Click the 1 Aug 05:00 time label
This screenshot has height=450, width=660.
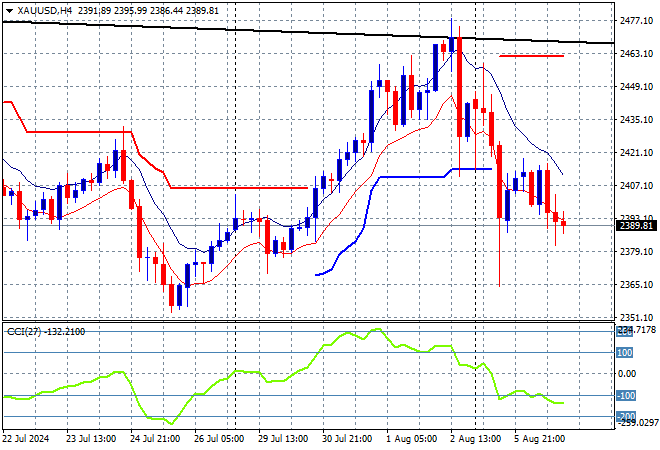(412, 439)
